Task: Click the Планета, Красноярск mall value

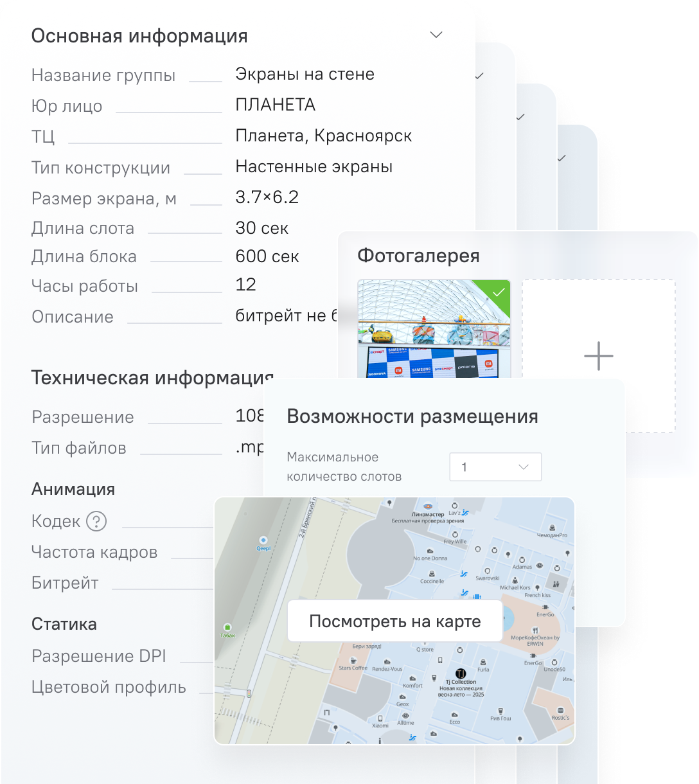Action: click(323, 136)
